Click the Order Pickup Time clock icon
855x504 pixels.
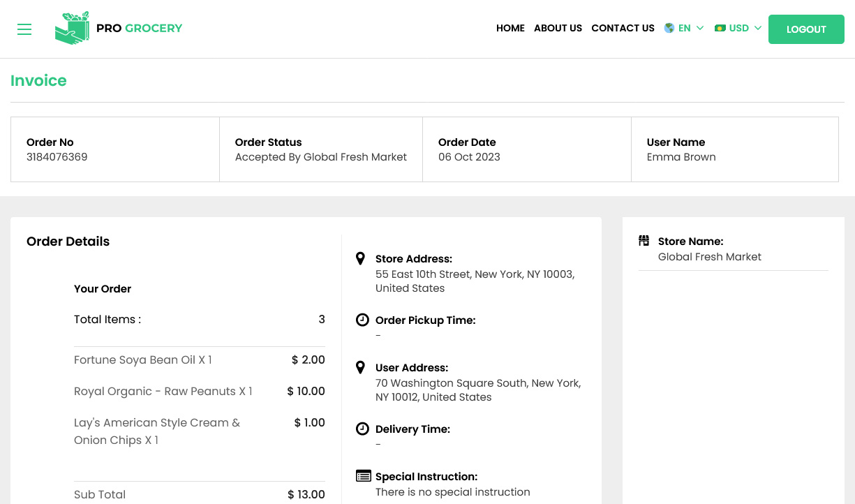(x=362, y=320)
